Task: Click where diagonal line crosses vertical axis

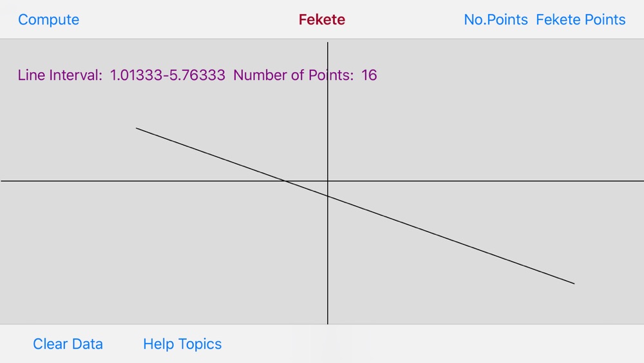Action: [x=328, y=196]
